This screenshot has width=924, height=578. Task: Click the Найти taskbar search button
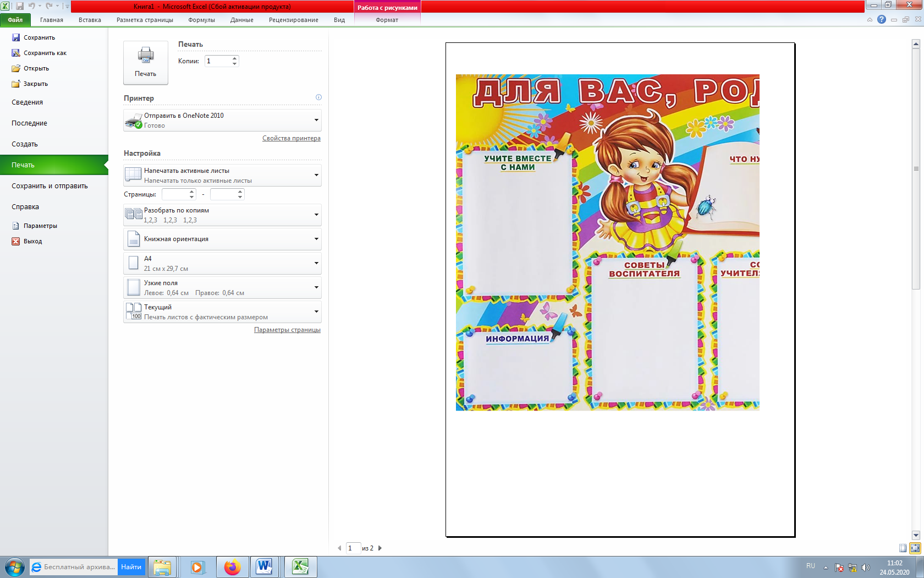click(131, 567)
